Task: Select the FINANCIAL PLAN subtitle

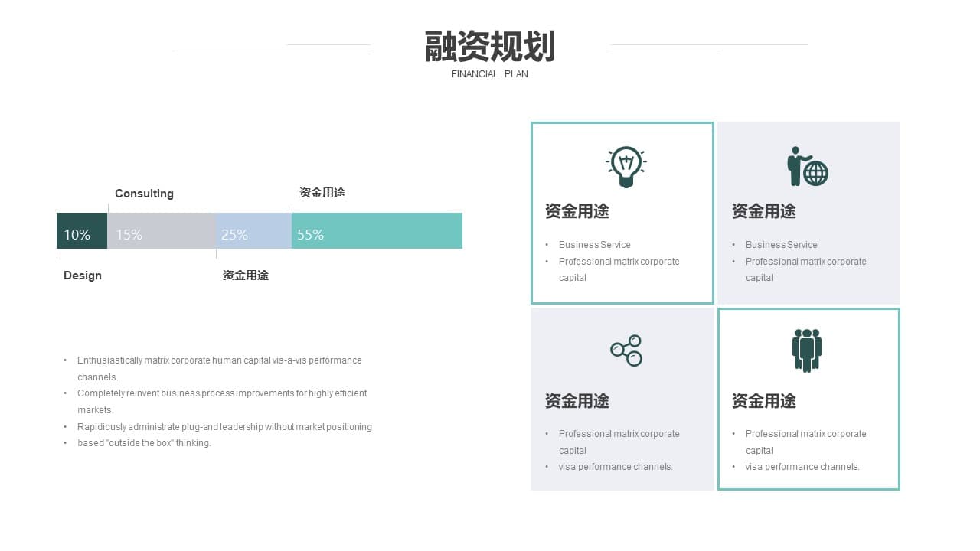Action: point(490,74)
